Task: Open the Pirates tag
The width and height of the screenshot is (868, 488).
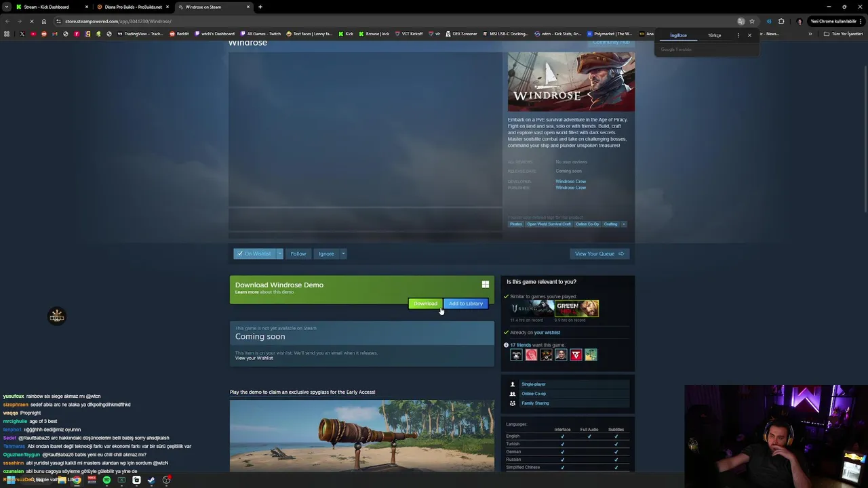Action: point(516,224)
